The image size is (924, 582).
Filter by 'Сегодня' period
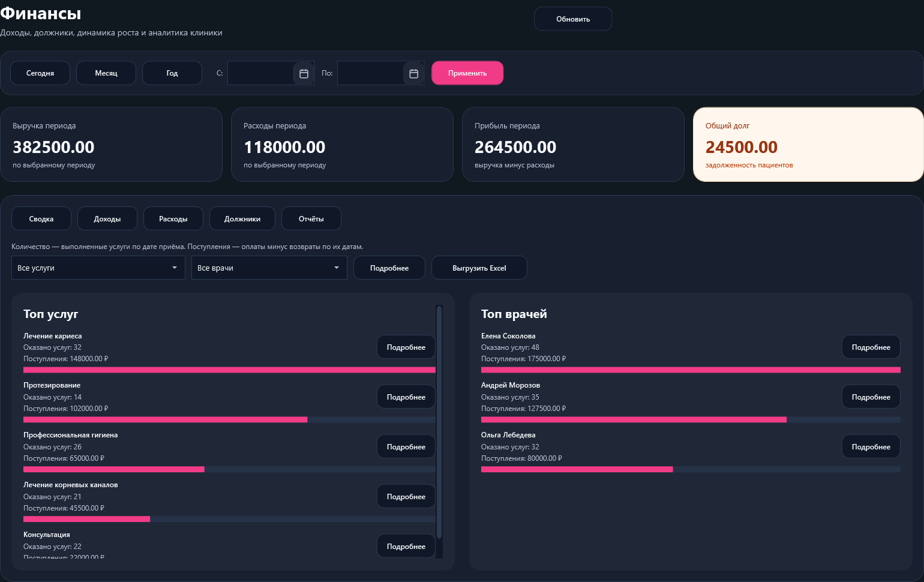click(x=40, y=73)
